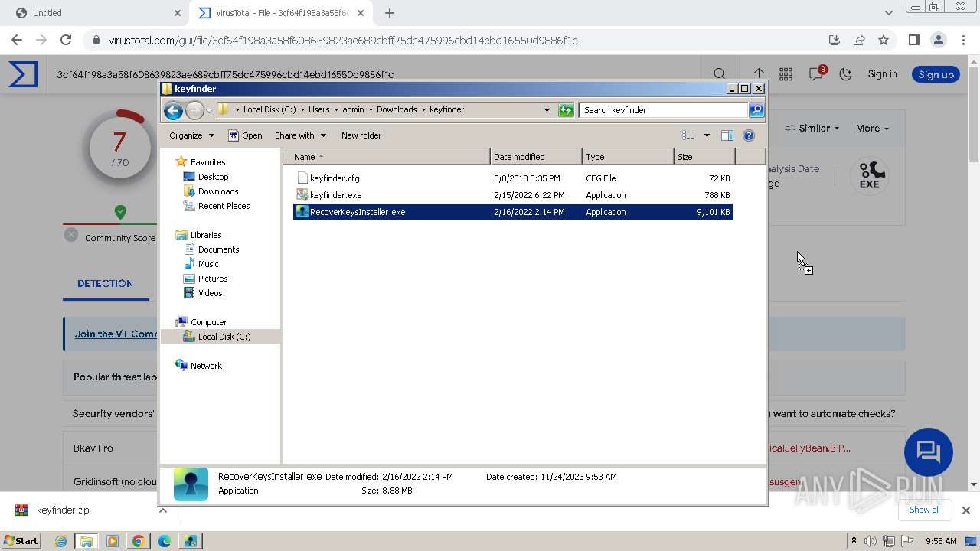Open Explorer Help question mark icon
The height and width of the screenshot is (551, 980).
tap(749, 135)
